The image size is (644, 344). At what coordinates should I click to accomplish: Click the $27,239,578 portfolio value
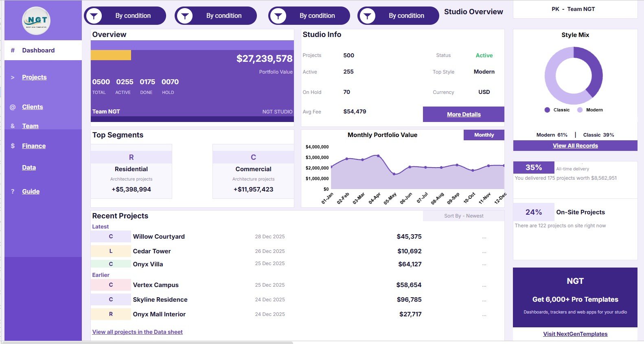click(x=264, y=59)
